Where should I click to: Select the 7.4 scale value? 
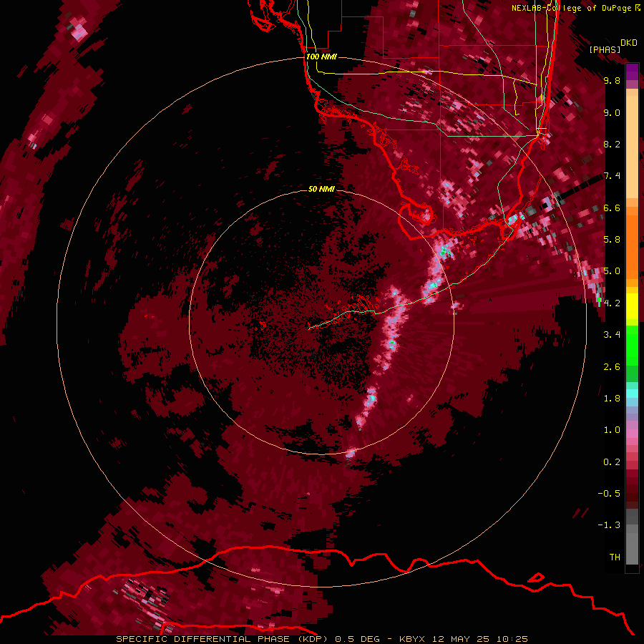click(612, 176)
